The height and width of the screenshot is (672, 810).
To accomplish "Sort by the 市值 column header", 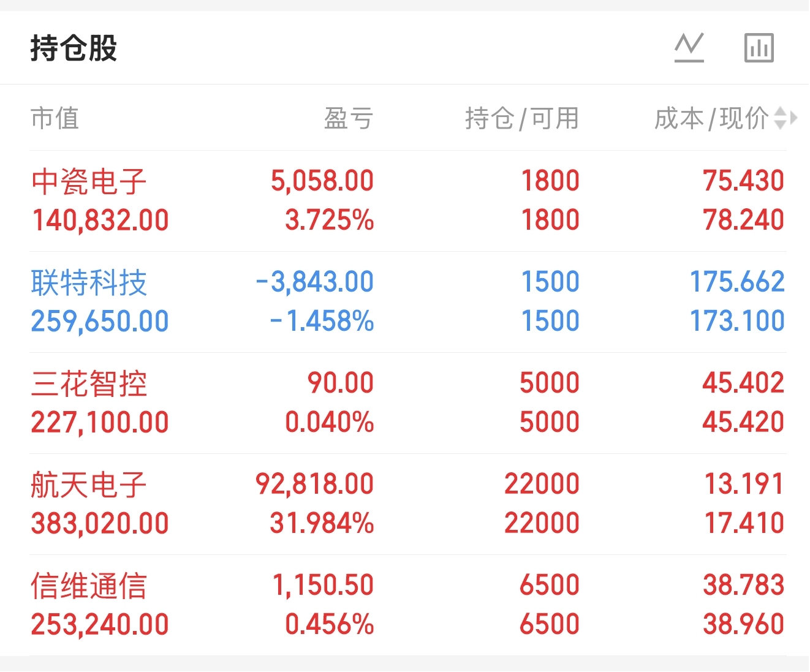I will coord(55,118).
